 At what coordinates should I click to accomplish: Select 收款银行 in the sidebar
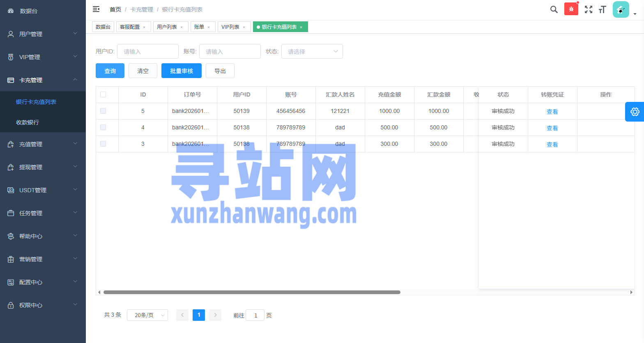(28, 122)
